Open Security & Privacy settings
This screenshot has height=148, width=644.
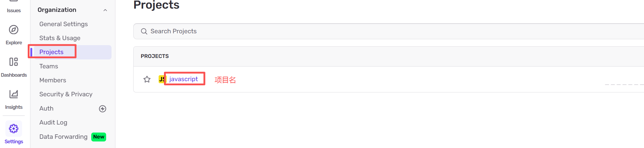pyautogui.click(x=66, y=94)
